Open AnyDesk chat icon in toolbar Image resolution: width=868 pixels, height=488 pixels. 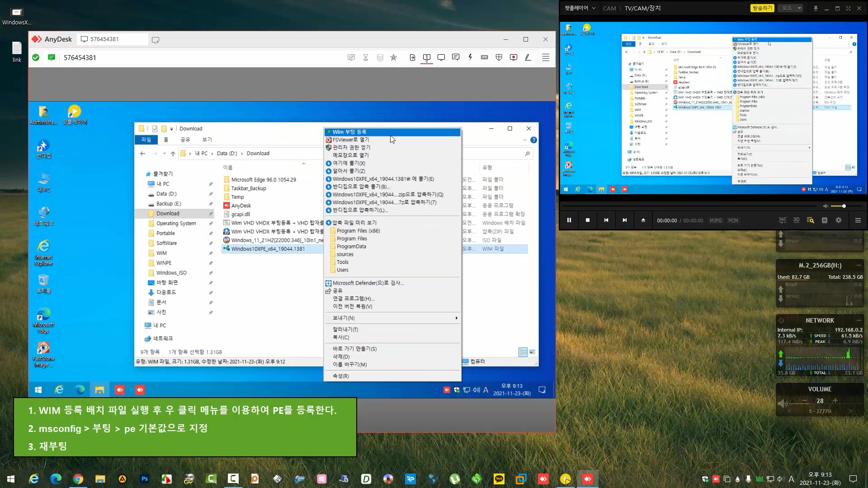456,57
